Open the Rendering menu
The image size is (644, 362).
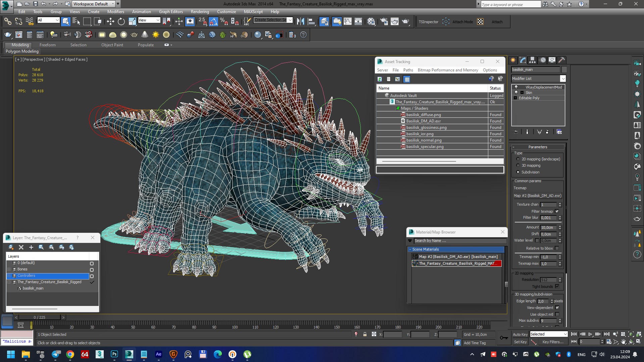pos(200,11)
